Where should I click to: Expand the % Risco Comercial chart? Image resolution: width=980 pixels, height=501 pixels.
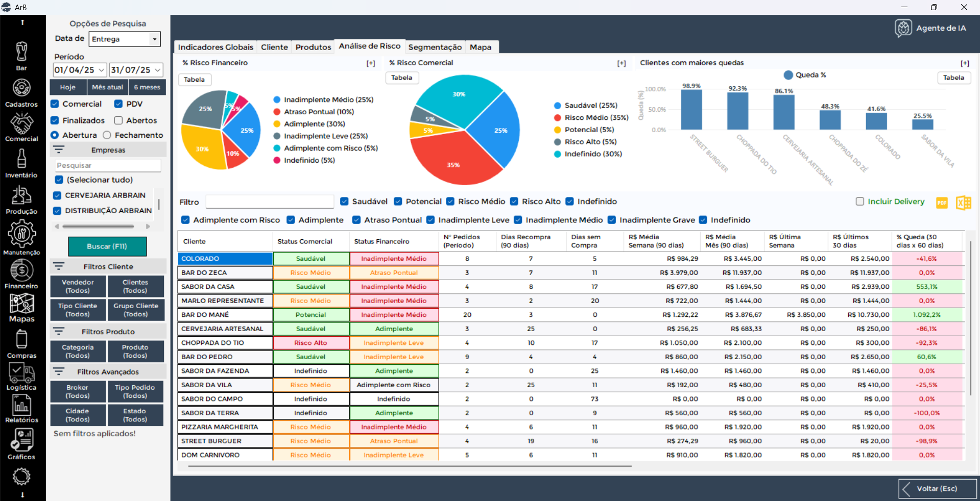tap(621, 63)
